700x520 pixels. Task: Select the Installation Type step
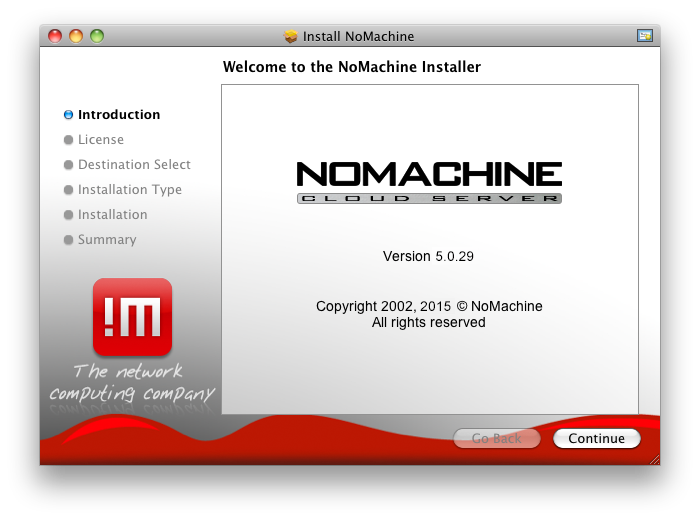click(x=130, y=190)
